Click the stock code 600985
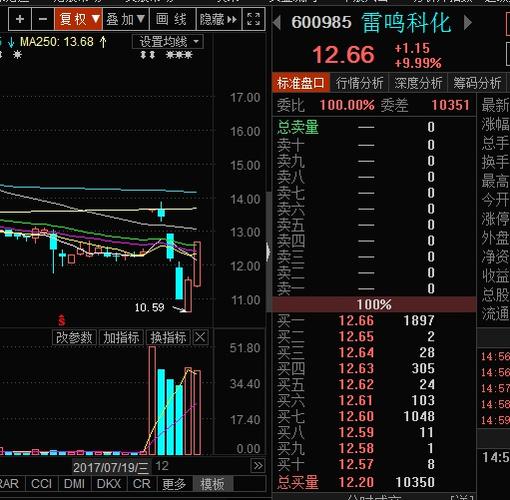The height and width of the screenshot is (500, 510). pyautogui.click(x=321, y=23)
